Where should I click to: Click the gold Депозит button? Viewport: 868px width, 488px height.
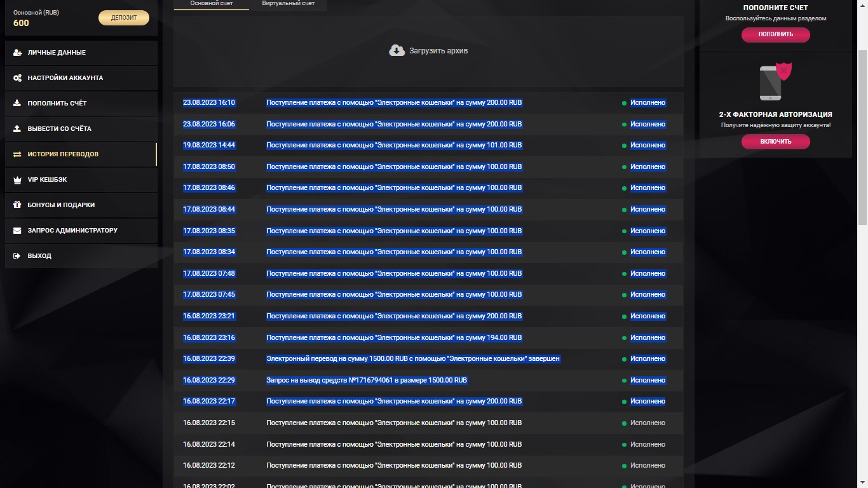[x=124, y=18]
